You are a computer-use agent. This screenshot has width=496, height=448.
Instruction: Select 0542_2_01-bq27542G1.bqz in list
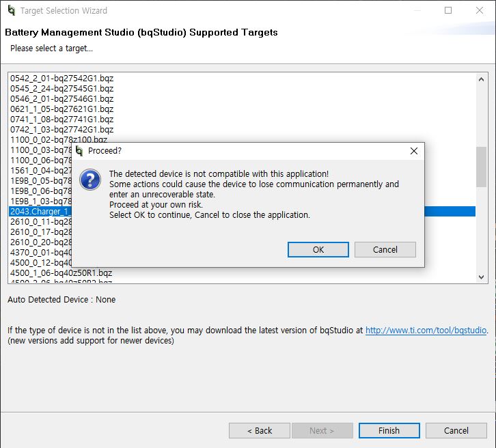[x=61, y=79]
